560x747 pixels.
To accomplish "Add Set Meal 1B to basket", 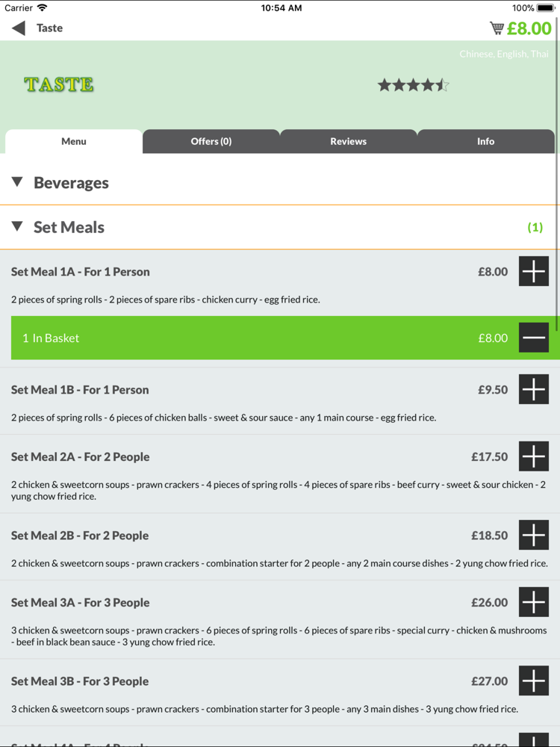I will click(x=533, y=389).
